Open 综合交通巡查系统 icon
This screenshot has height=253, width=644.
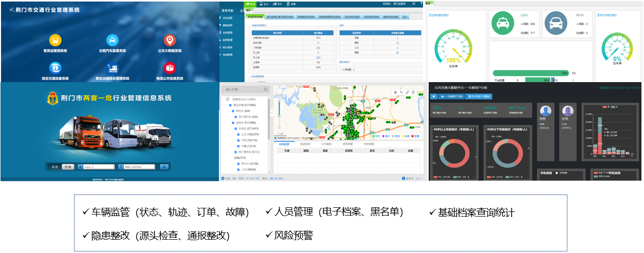click(x=55, y=67)
